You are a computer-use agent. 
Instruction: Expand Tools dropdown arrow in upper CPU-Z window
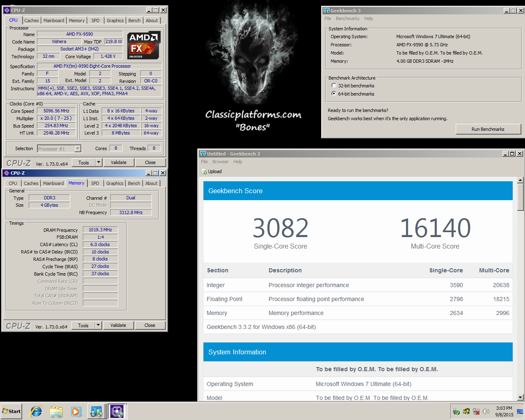[x=98, y=162]
